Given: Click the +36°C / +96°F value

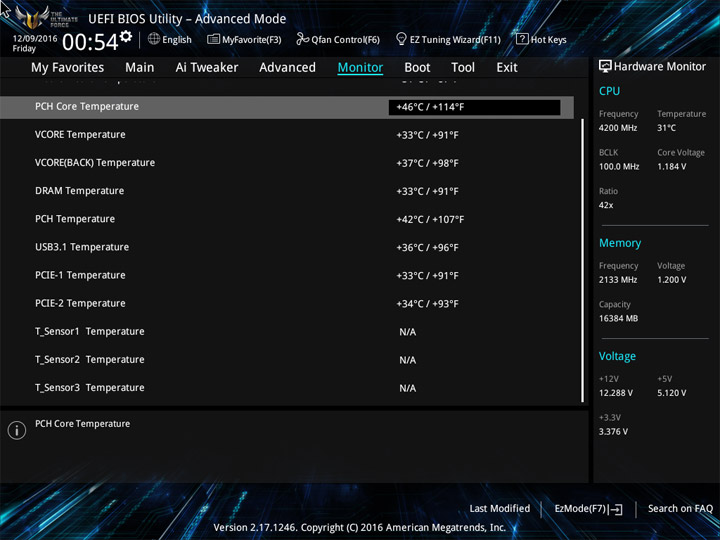Looking at the screenshot, I should pyautogui.click(x=427, y=248).
